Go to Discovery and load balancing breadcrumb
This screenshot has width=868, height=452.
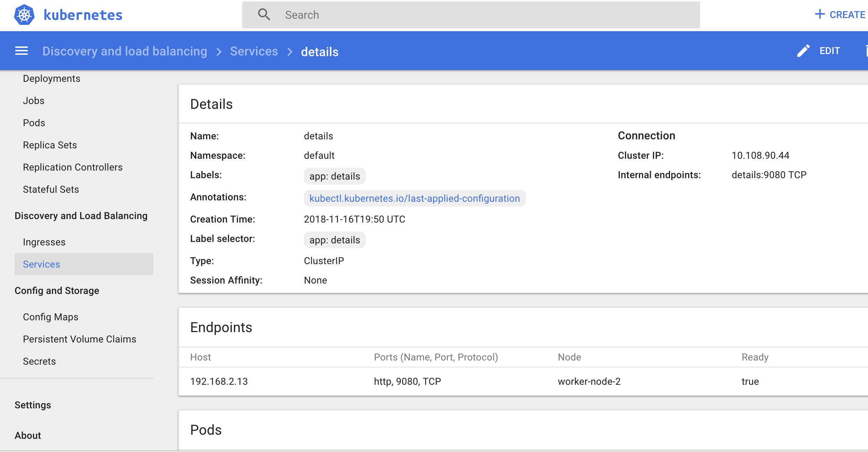125,51
